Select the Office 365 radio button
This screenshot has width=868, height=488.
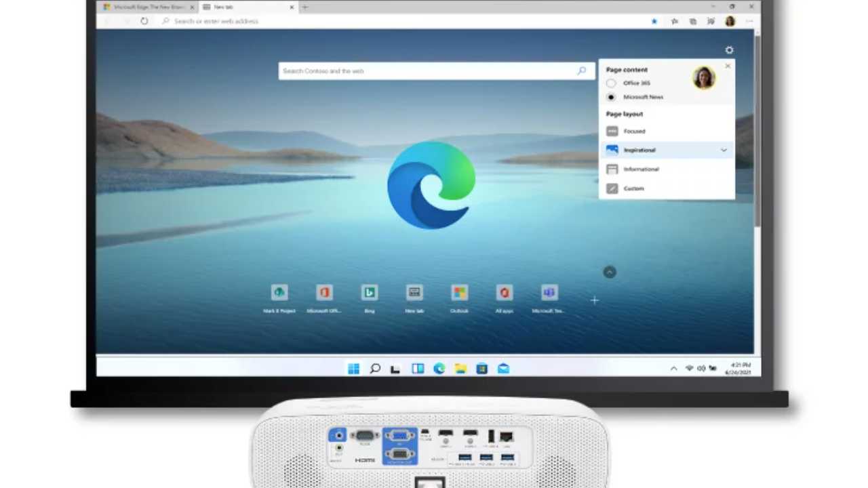[x=611, y=83]
